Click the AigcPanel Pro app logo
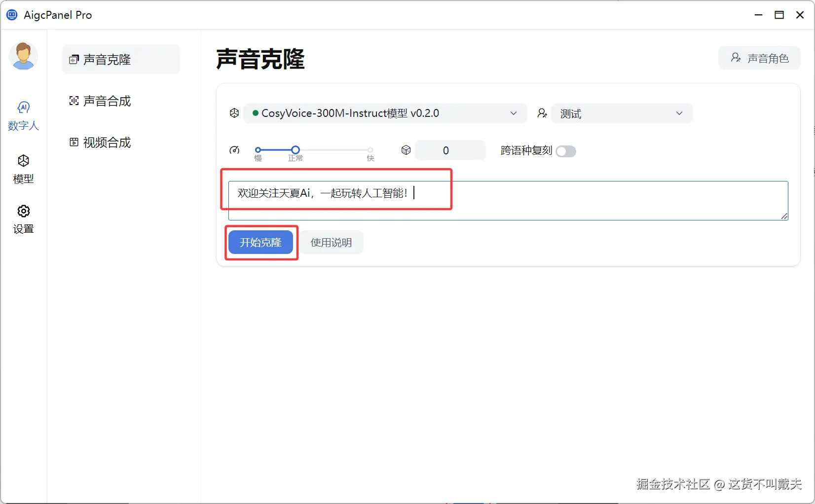Screen dimensions: 815x504 12,15
